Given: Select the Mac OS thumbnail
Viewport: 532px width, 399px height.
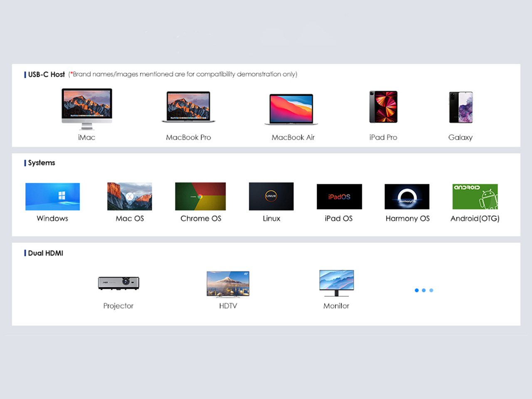Looking at the screenshot, I should point(130,197).
